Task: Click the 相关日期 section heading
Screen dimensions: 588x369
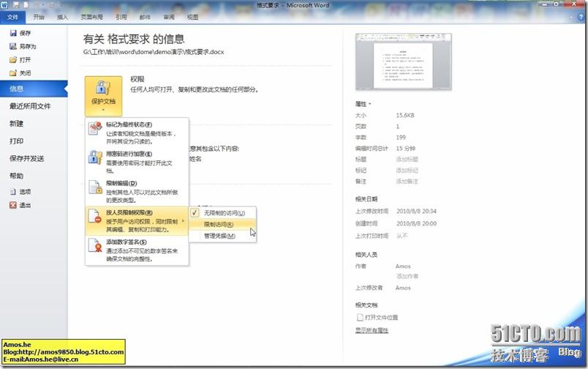Action: click(x=366, y=199)
